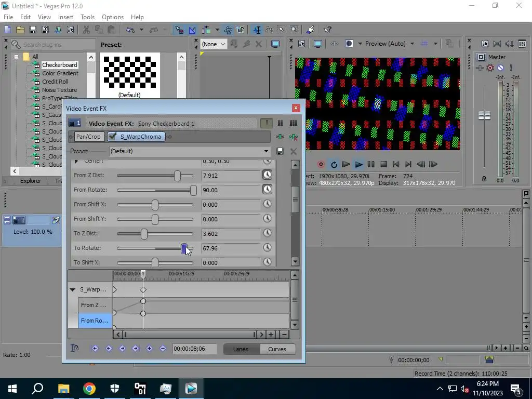Click the Master volume fader

pyautogui.click(x=484, y=115)
